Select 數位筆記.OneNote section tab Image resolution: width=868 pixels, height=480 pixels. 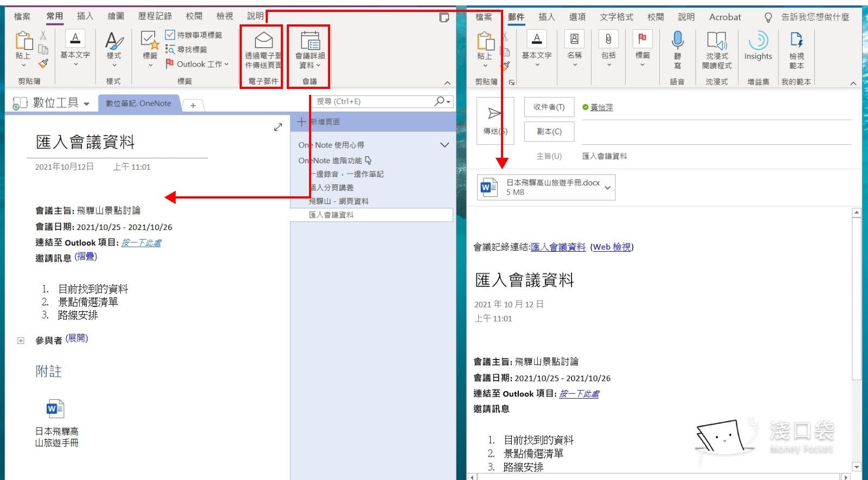tap(138, 103)
